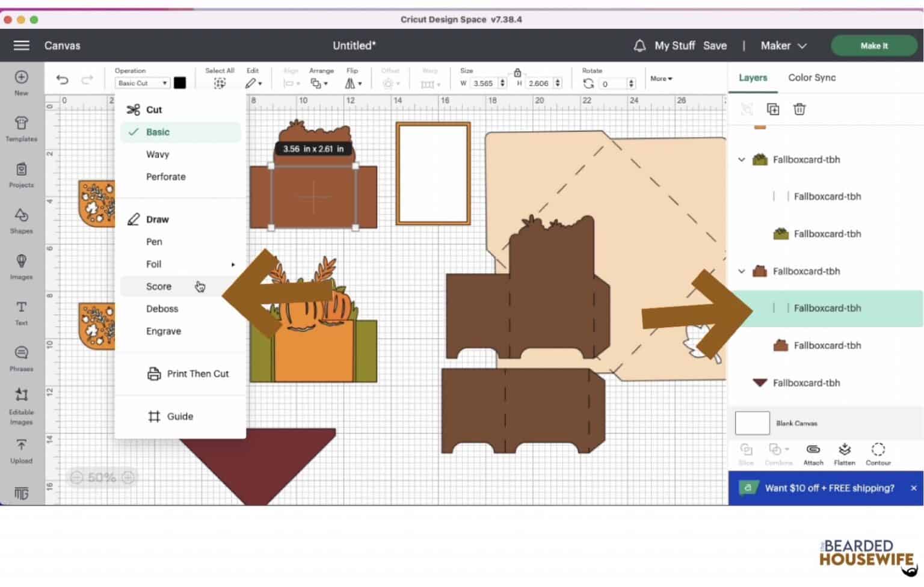
Task: Open the Upload panel in sidebar
Action: 21,450
